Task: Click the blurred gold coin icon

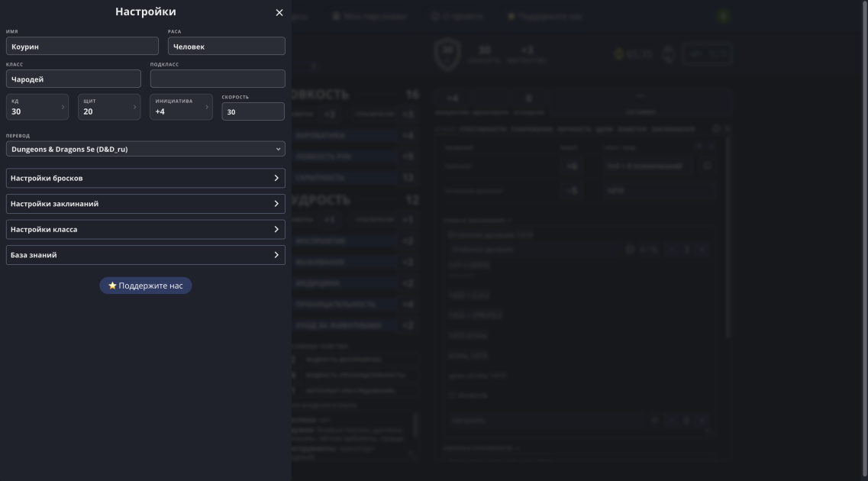Action: click(619, 53)
